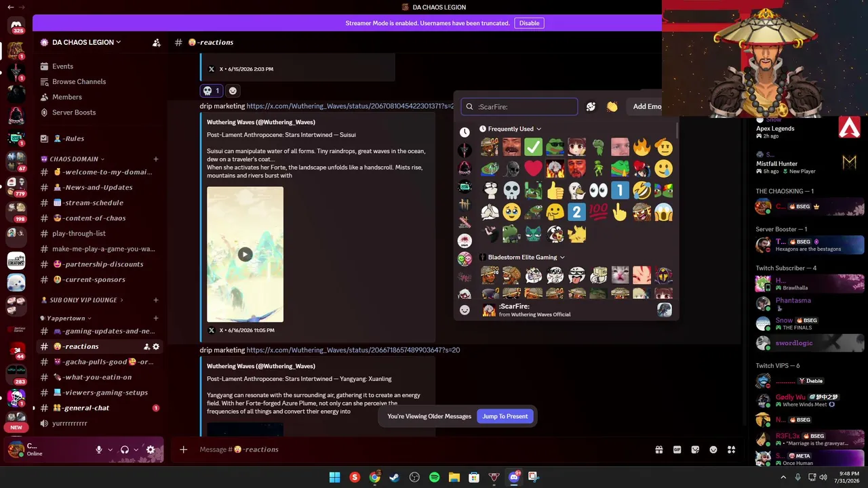
Task: Choose the eyes emoji
Action: pos(598,190)
